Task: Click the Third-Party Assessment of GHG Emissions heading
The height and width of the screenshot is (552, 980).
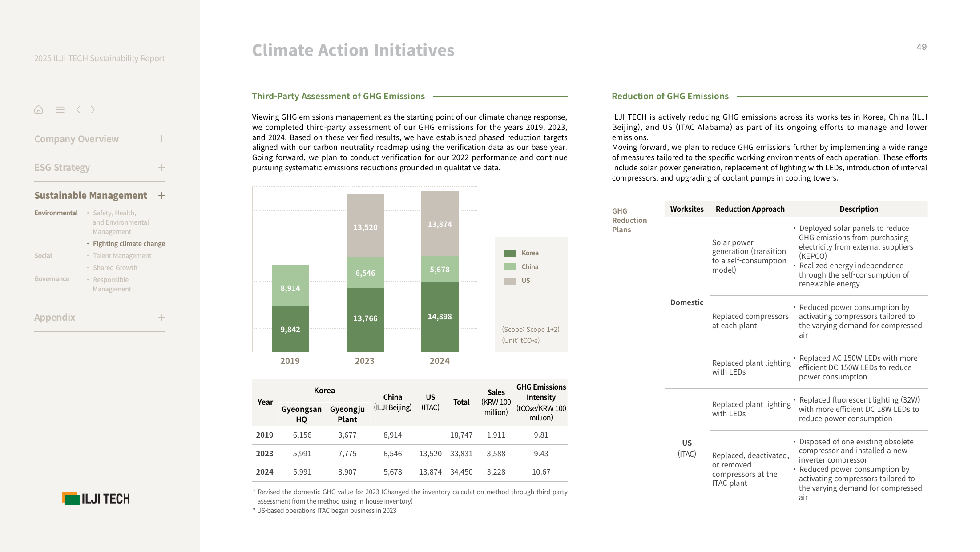Action: (x=338, y=96)
